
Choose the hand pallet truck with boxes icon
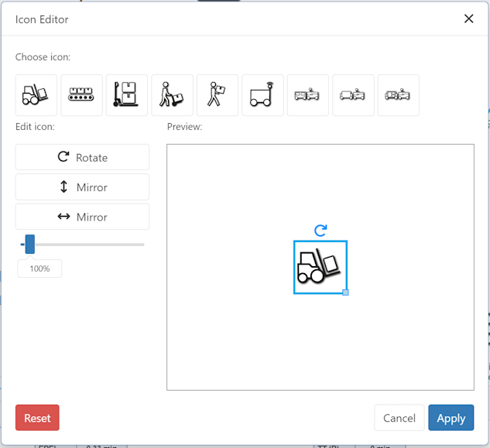pos(127,95)
